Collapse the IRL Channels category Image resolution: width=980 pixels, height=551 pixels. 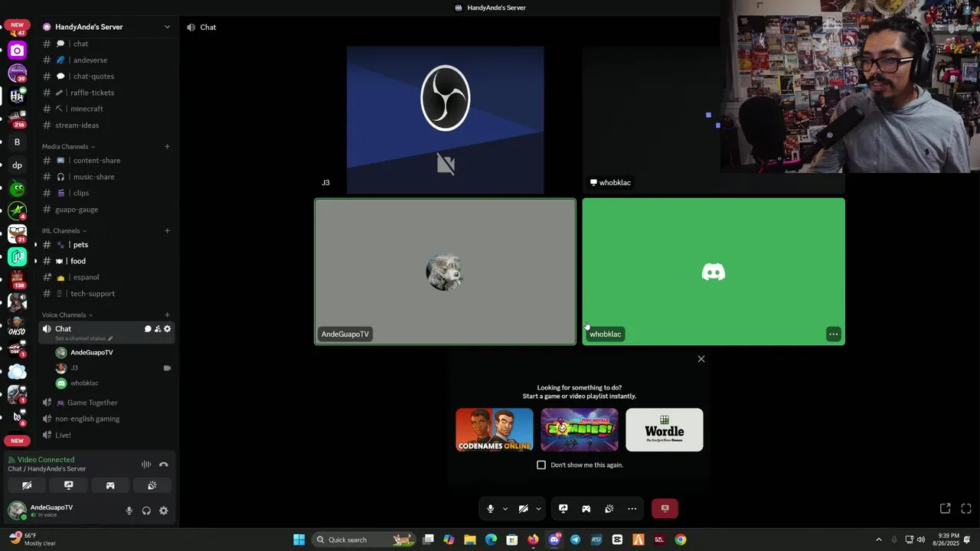click(x=64, y=231)
